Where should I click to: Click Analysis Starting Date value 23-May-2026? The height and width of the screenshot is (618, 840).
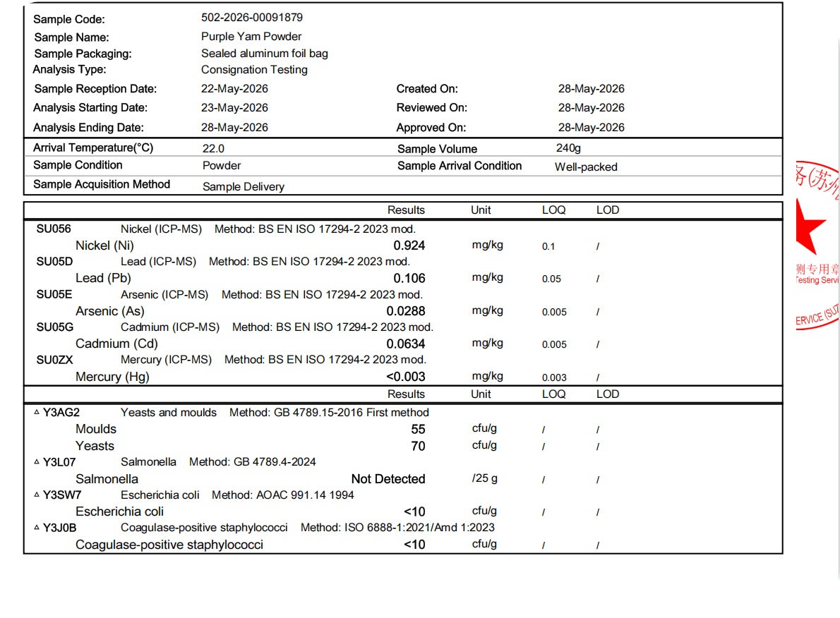234,108
